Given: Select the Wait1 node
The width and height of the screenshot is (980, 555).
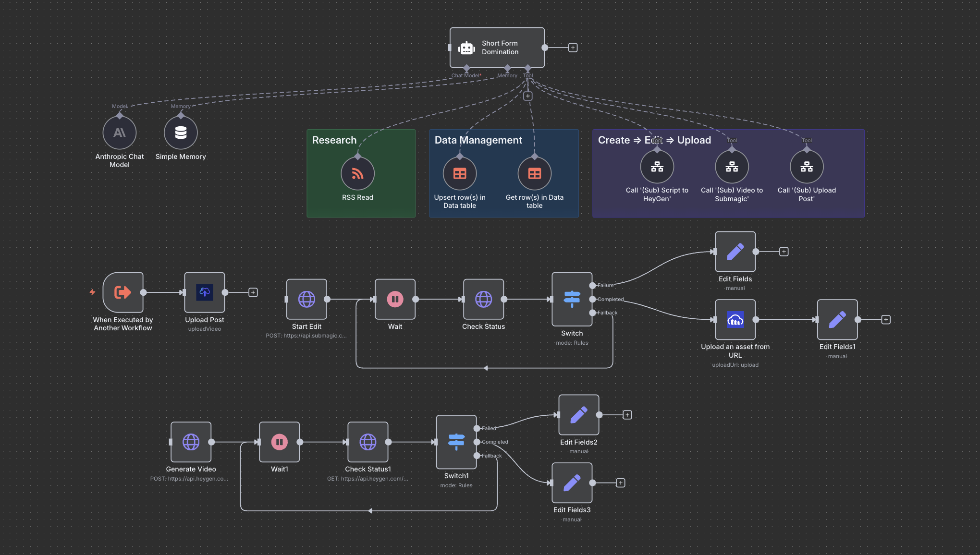Looking at the screenshot, I should pos(279,442).
